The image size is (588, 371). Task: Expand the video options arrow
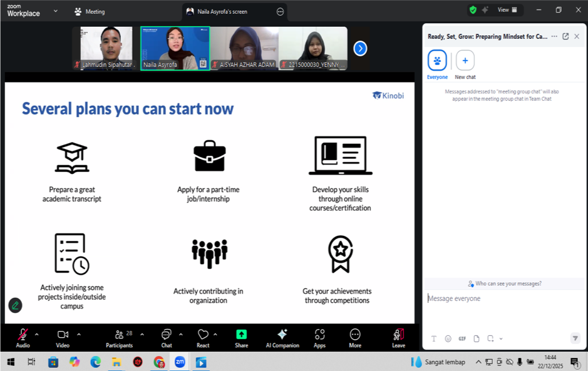(x=78, y=334)
